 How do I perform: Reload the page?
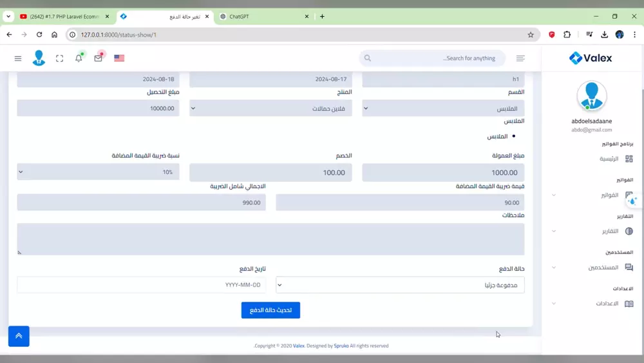coord(39,35)
